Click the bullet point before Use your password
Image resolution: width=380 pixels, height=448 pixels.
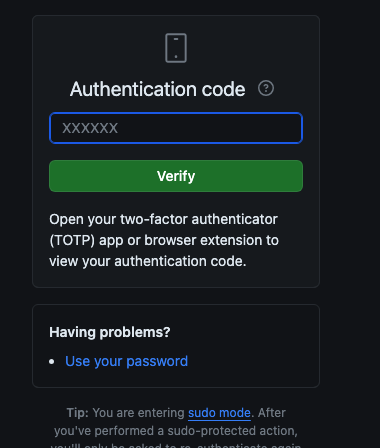[x=52, y=362]
